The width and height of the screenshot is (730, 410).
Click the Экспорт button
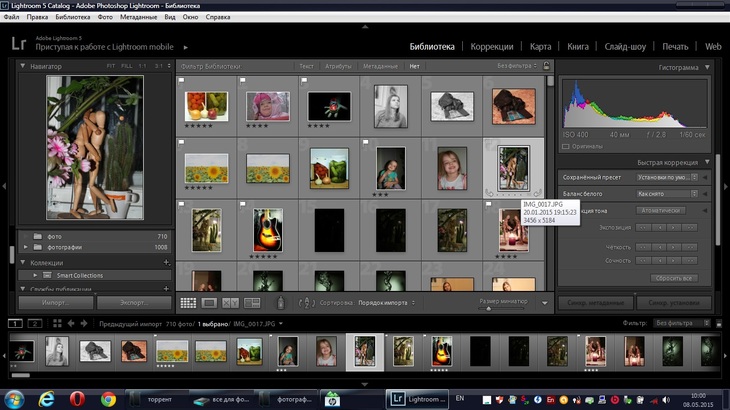(x=134, y=302)
